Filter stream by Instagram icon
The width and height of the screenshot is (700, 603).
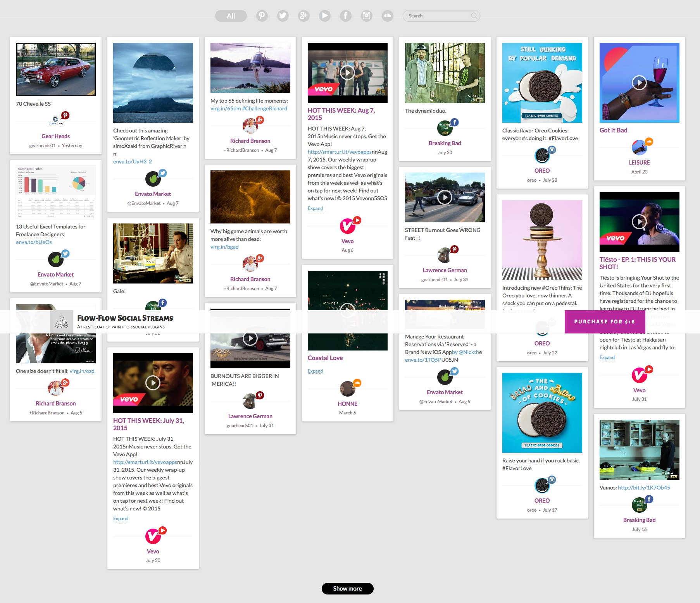367,16
